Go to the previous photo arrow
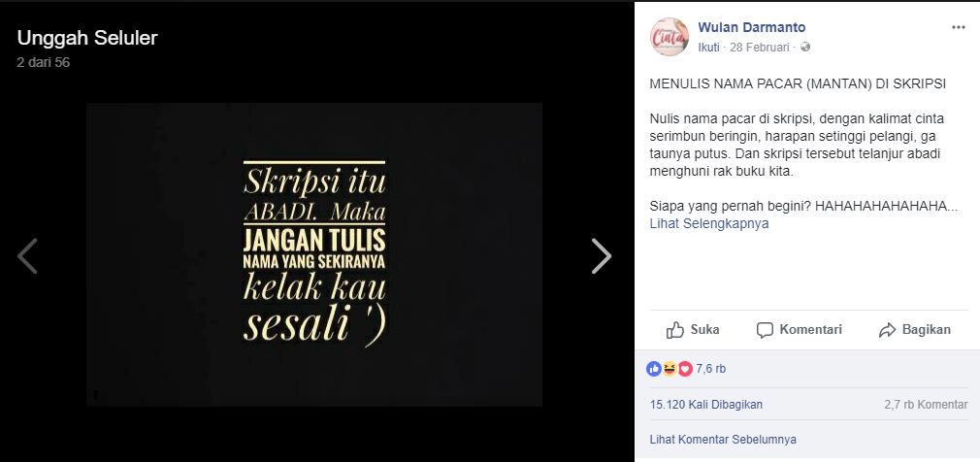 (x=27, y=255)
